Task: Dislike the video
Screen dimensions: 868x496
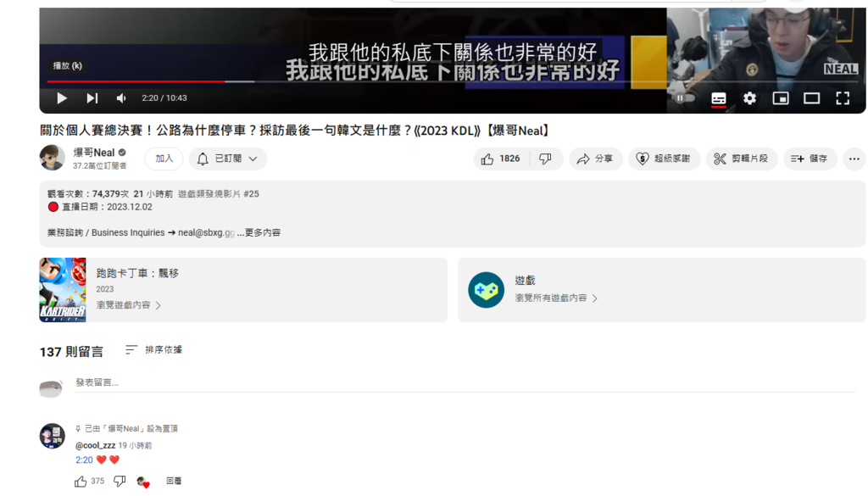Action: [x=545, y=159]
